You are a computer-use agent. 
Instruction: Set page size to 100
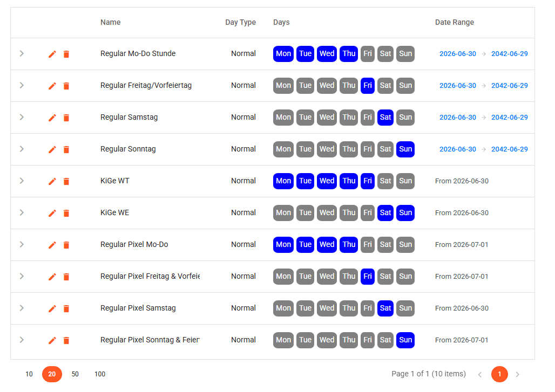coord(100,374)
